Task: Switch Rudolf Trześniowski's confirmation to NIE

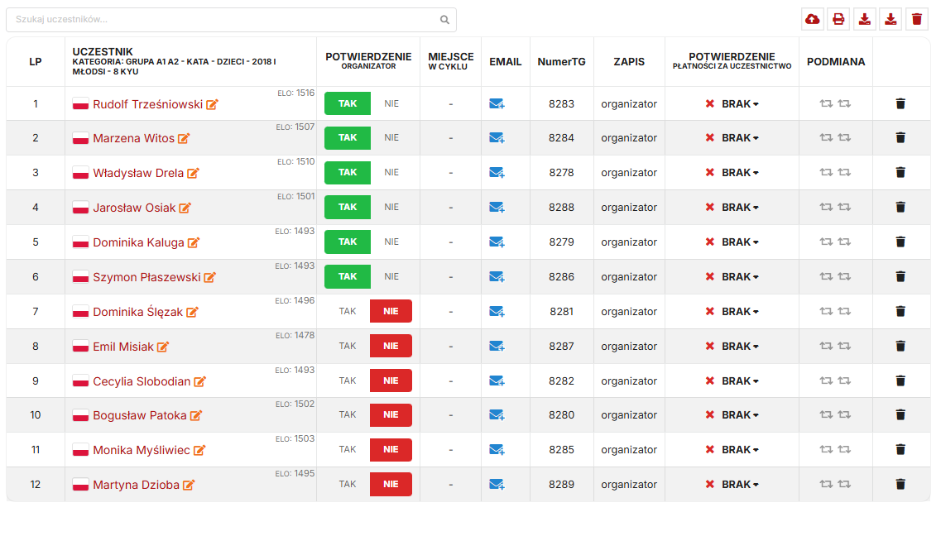Action: tap(391, 103)
